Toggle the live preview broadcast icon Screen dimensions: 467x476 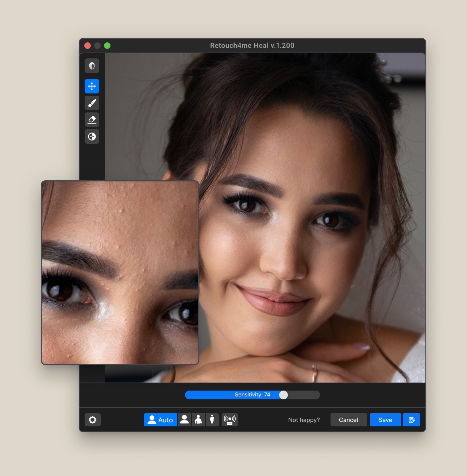pyautogui.click(x=230, y=420)
